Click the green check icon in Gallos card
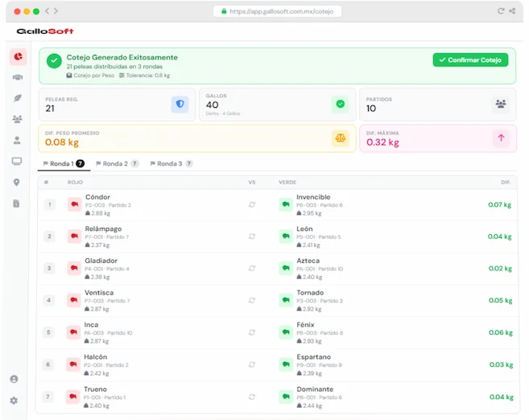Screen dimensions: 529x420 point(340,104)
